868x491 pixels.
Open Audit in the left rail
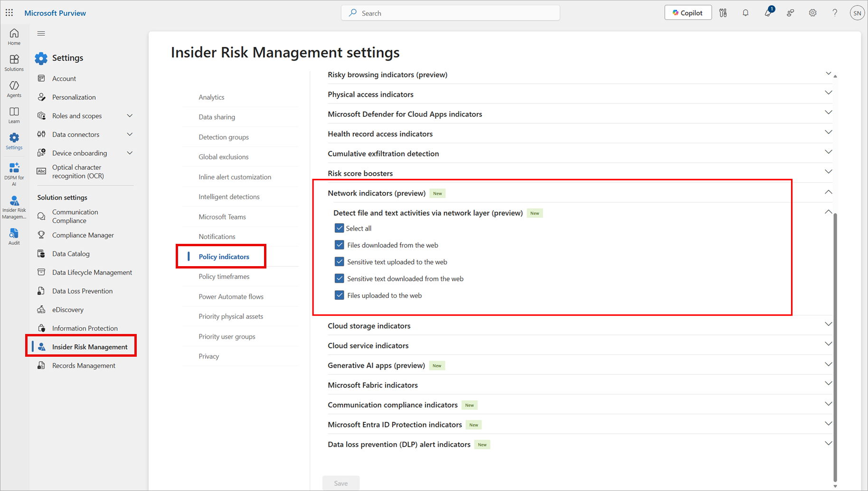click(14, 236)
